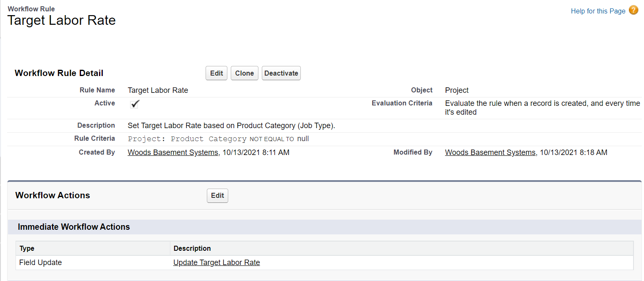The image size is (644, 281).
Task: Click the Object field label
Action: tap(422, 90)
